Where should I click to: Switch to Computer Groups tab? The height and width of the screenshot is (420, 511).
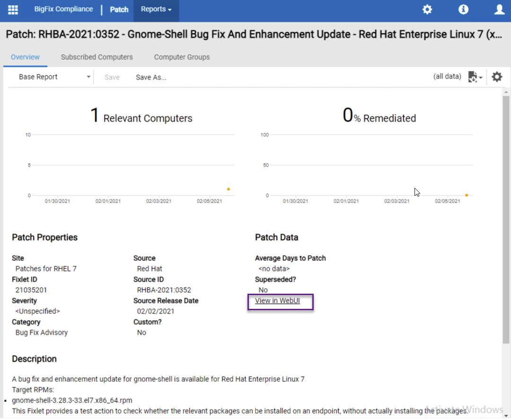tap(182, 57)
